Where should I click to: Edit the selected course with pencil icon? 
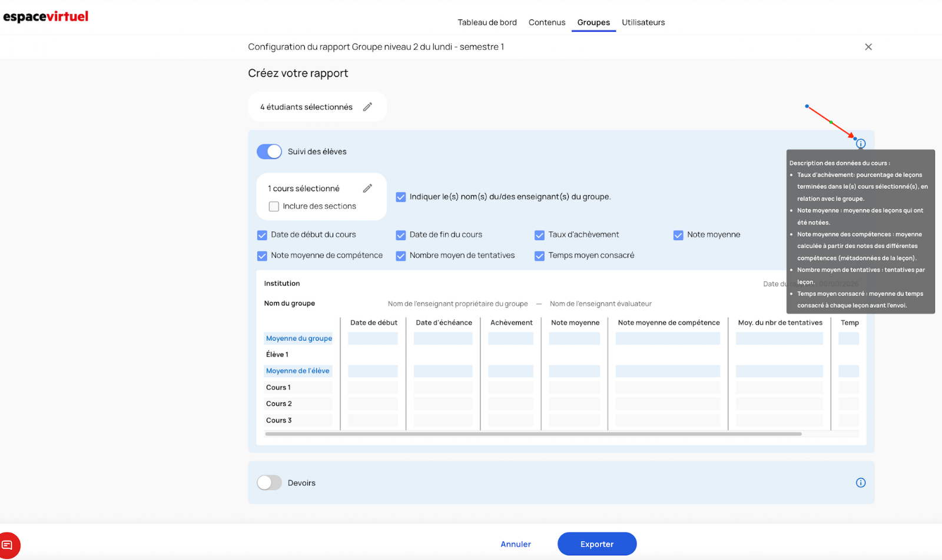367,188
